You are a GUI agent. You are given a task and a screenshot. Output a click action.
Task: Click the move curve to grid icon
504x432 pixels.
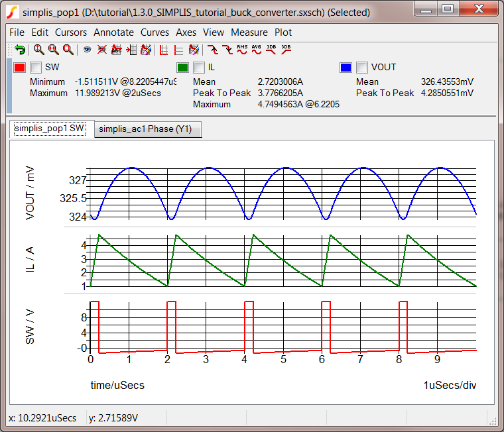pyautogui.click(x=131, y=50)
